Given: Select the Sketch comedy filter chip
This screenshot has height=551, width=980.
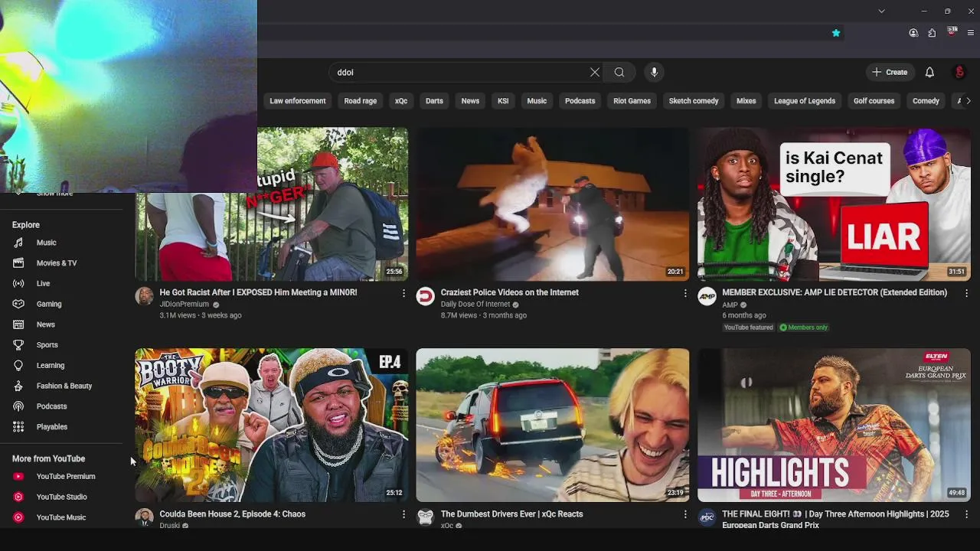Looking at the screenshot, I should click(x=694, y=101).
